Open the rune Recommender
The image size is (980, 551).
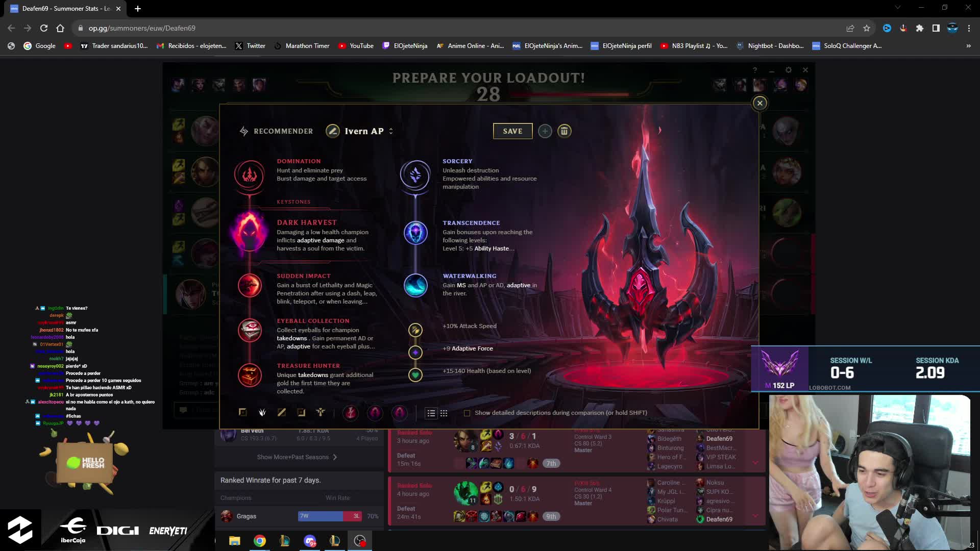click(x=276, y=131)
